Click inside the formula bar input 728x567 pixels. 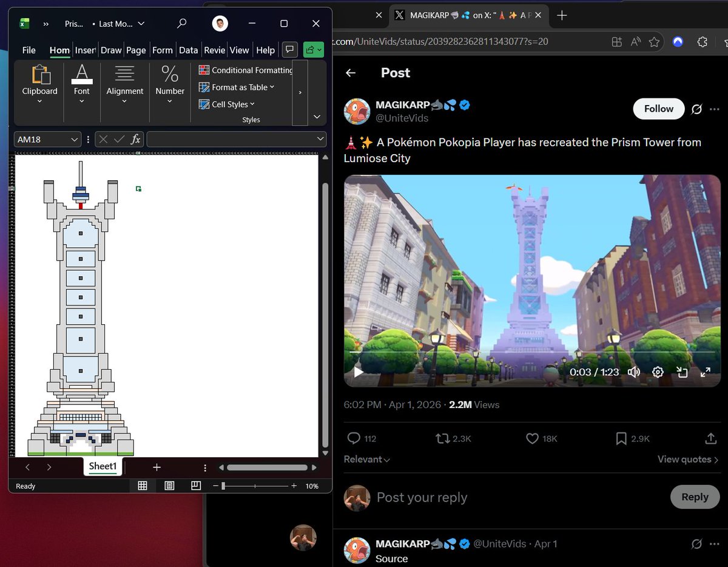(x=231, y=140)
